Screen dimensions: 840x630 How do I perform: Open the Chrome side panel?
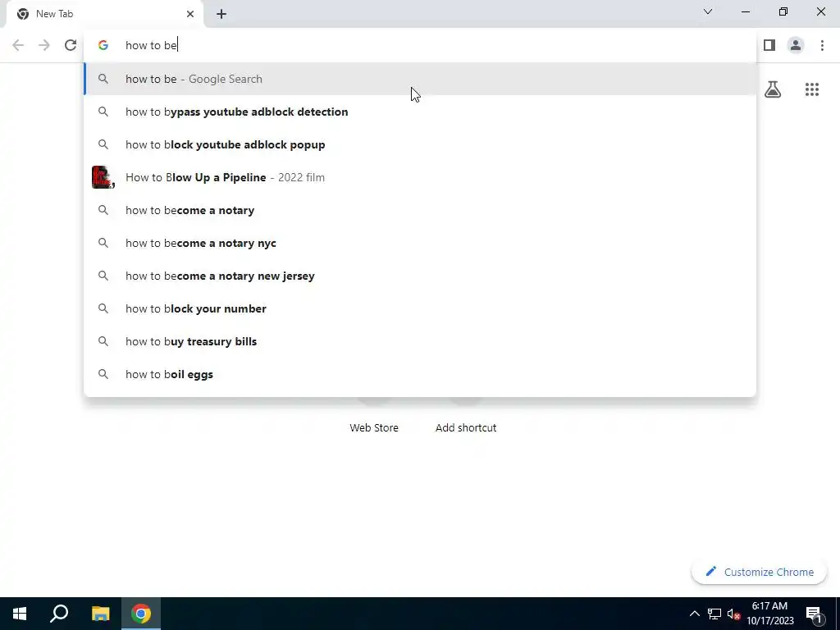click(769, 45)
